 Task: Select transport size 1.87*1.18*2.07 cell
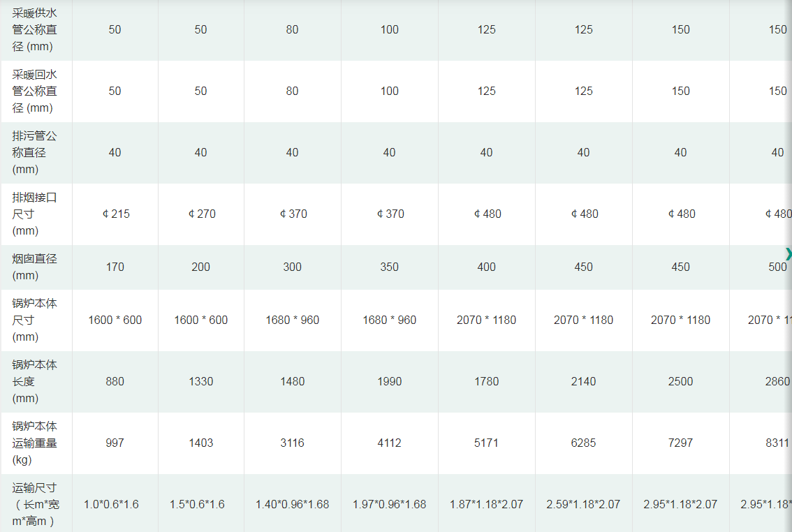pos(486,504)
